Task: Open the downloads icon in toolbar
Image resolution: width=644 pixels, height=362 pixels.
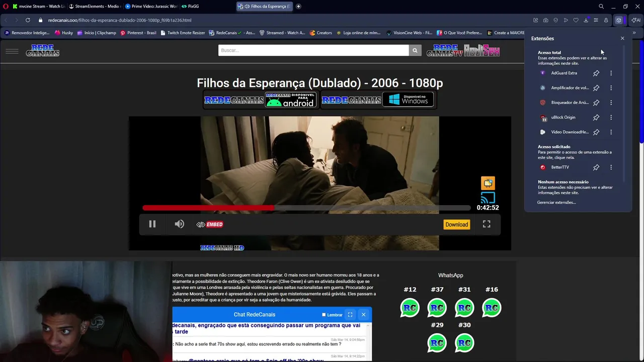Action: pos(586,20)
